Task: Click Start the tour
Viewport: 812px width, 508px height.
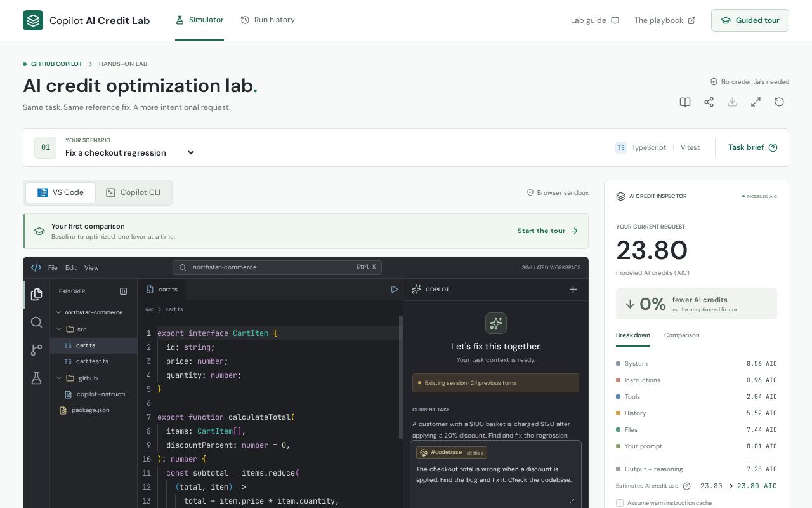Action: pyautogui.click(x=548, y=231)
